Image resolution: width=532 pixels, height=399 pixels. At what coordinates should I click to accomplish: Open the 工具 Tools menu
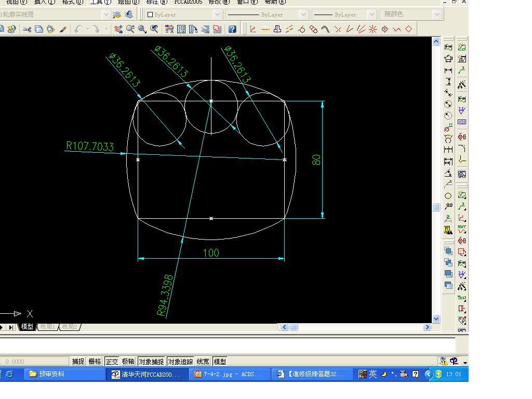(100, 2)
